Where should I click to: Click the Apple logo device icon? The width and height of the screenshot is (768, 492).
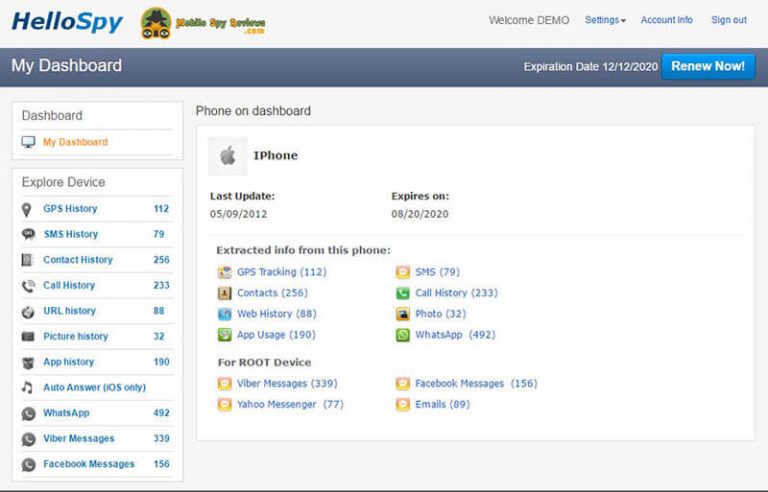(228, 156)
